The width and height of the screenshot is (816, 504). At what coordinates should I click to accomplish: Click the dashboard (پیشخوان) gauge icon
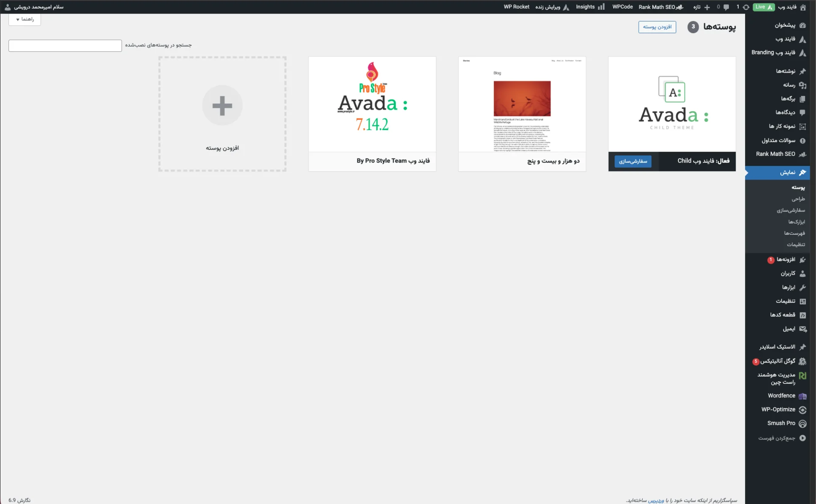[x=802, y=25]
